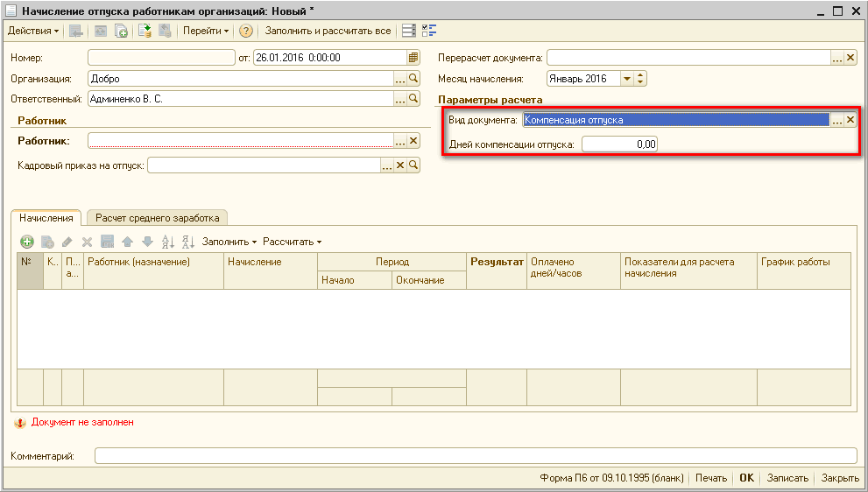Open calendar picker next to the date field
This screenshot has height=492, width=868.
[413, 58]
